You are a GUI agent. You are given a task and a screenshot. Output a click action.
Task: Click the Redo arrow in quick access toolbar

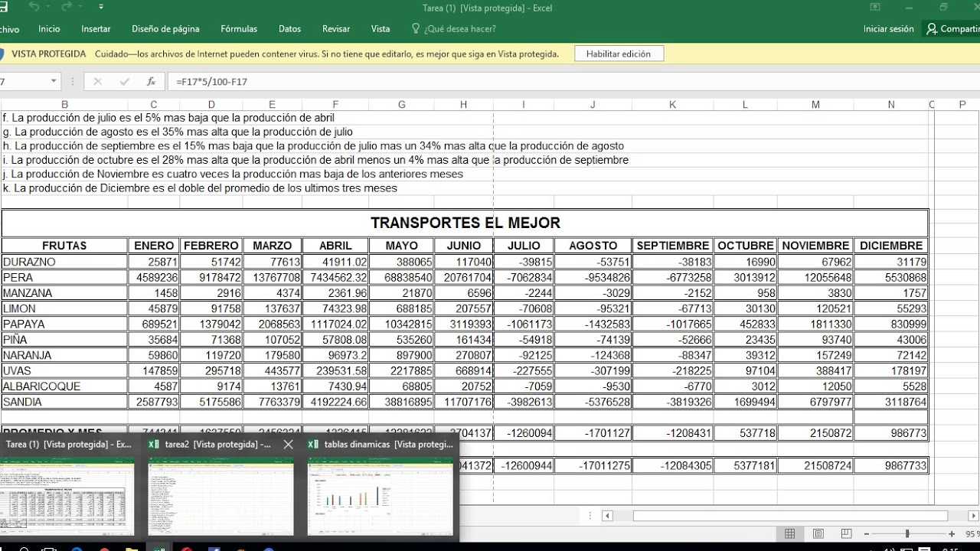point(66,7)
